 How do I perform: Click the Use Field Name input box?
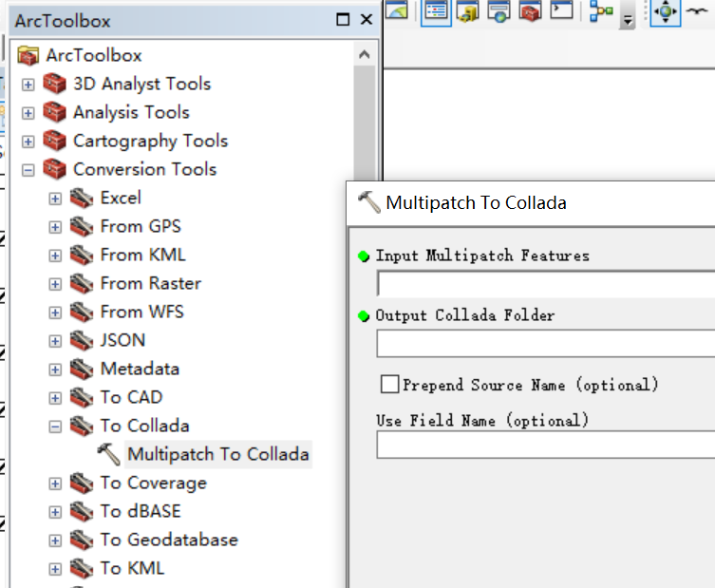(546, 445)
